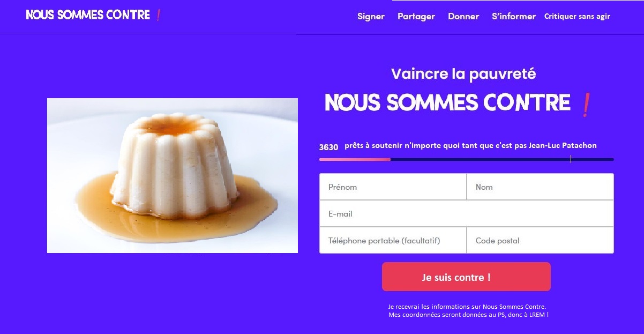The height and width of the screenshot is (334, 644).
Task: Open the flan dessert image
Action: click(173, 175)
